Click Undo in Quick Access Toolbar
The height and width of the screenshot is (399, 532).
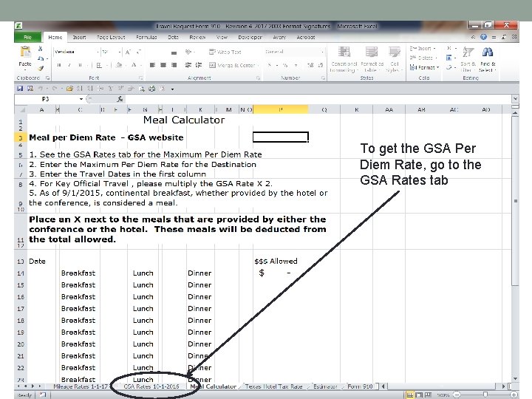(x=41, y=89)
